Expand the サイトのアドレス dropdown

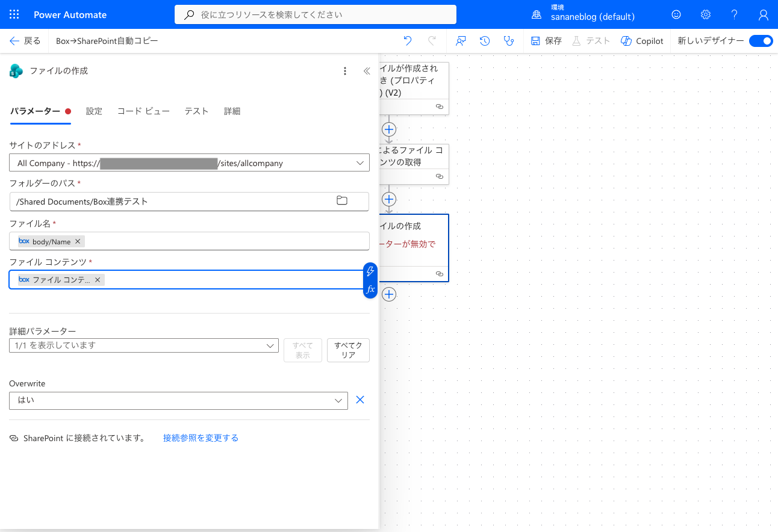pos(360,163)
